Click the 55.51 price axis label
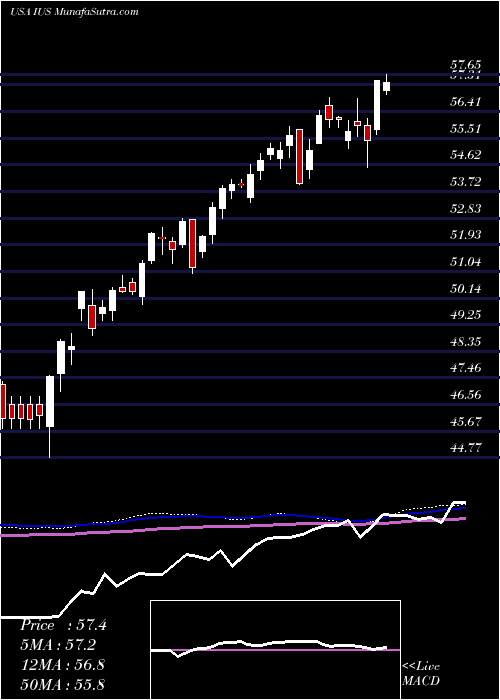The width and height of the screenshot is (500, 700). (x=466, y=129)
